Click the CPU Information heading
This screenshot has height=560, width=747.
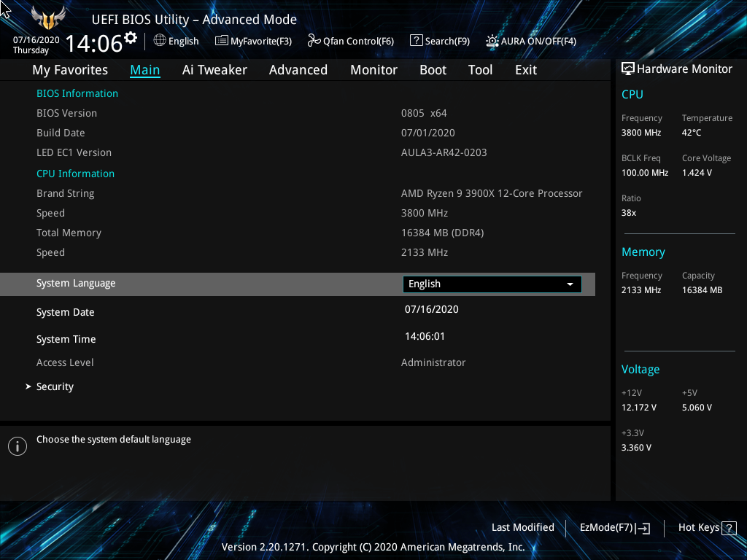pos(75,174)
